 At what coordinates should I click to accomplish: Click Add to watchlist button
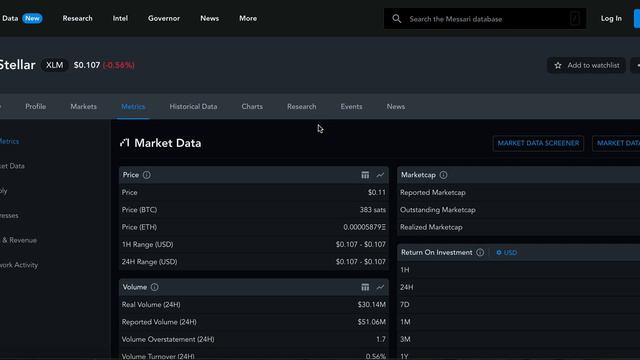click(586, 65)
